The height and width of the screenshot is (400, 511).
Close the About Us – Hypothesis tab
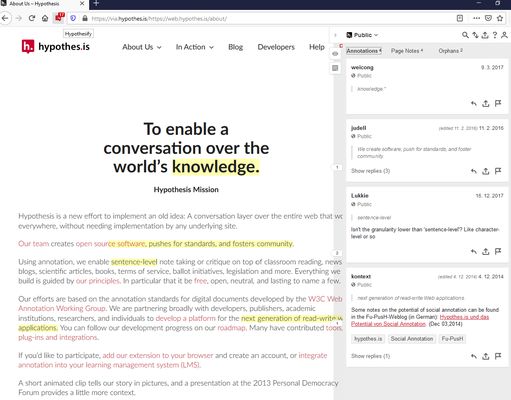coord(82,4)
